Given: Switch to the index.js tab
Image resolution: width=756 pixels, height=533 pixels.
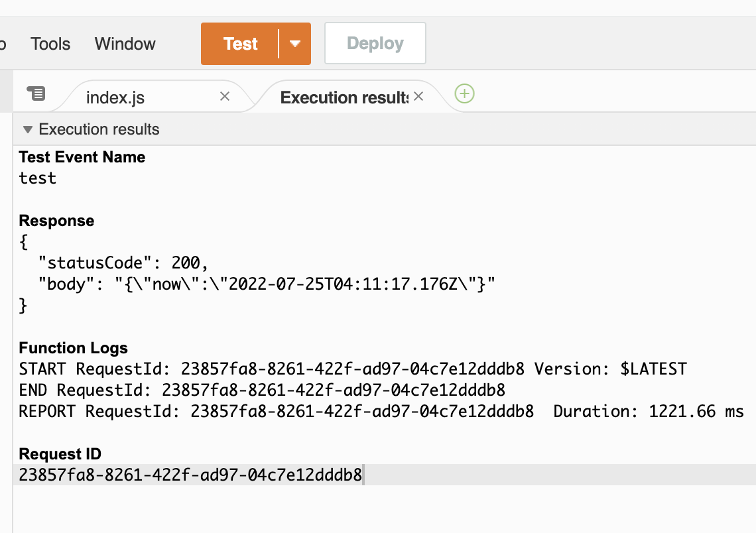Looking at the screenshot, I should point(115,98).
